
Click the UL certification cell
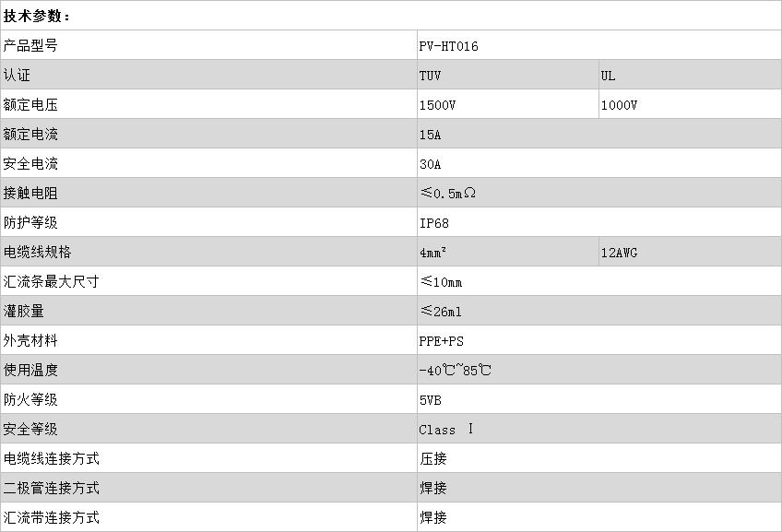point(609,76)
